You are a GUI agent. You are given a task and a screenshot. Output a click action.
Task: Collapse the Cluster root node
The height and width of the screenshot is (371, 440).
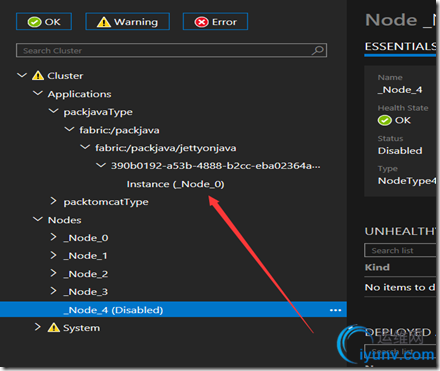tap(22, 75)
